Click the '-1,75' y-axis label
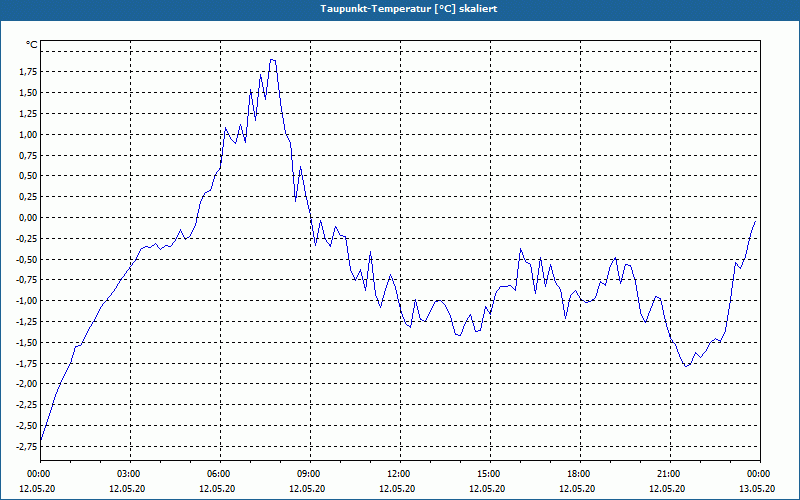 coord(27,364)
